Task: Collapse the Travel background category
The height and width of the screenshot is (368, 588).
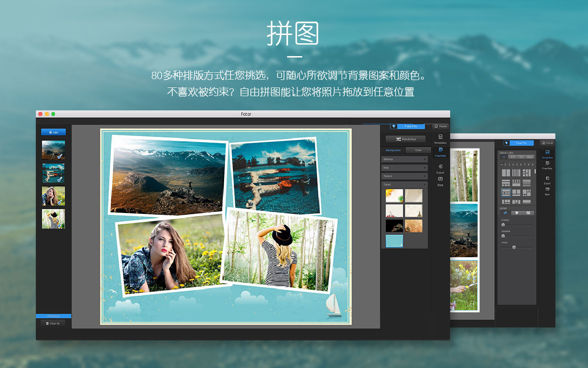Action: click(x=404, y=184)
